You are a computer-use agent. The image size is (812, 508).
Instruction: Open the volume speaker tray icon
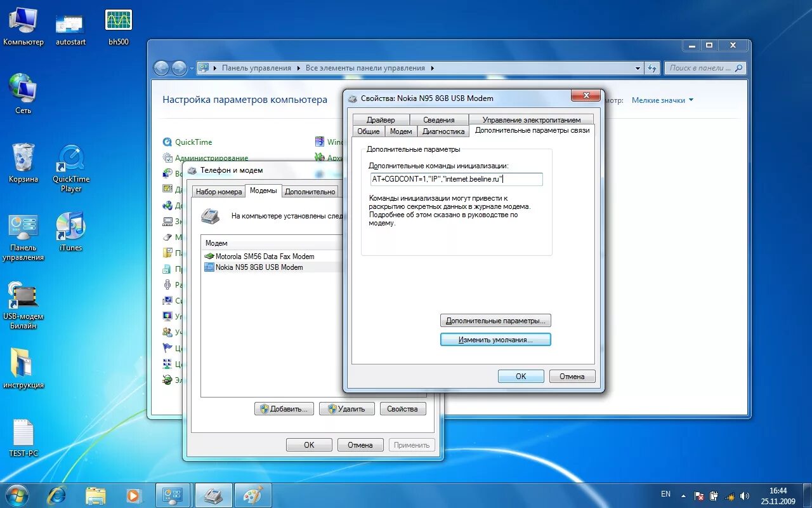[744, 495]
